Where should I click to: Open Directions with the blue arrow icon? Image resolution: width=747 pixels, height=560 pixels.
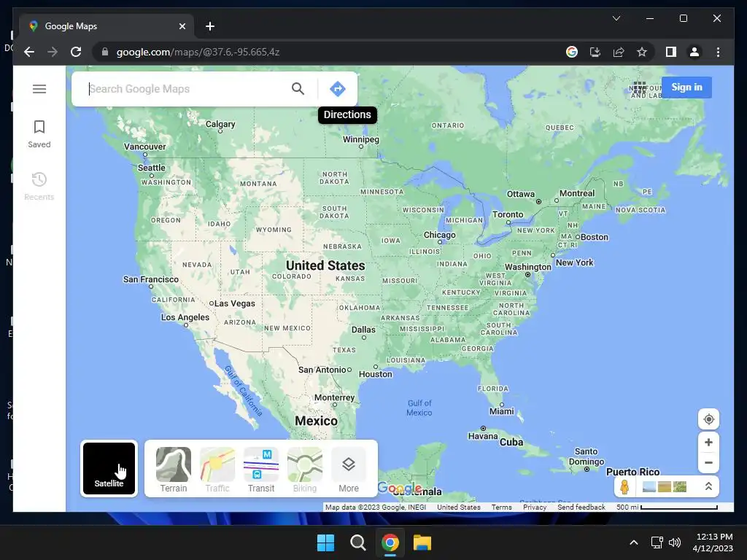[337, 88]
